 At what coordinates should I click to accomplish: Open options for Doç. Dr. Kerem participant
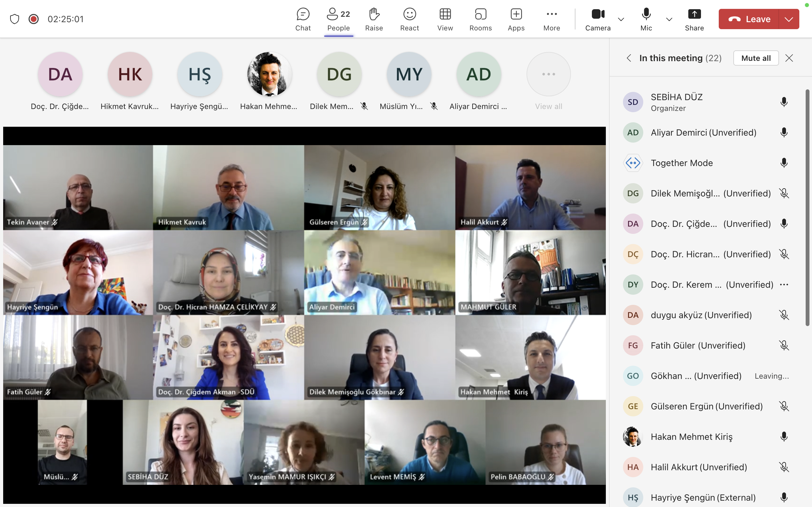click(784, 285)
